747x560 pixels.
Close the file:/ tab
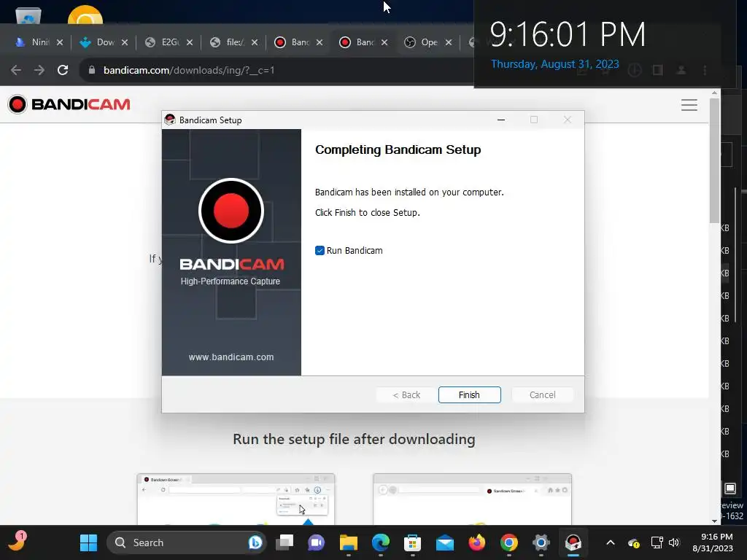click(x=255, y=42)
